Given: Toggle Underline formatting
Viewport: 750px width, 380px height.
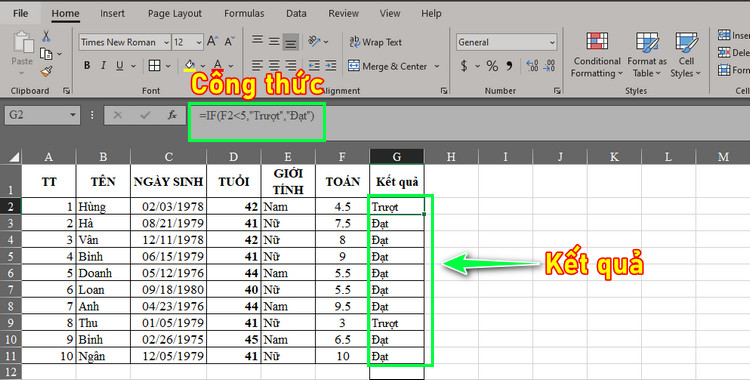Looking at the screenshot, I should tap(120, 66).
